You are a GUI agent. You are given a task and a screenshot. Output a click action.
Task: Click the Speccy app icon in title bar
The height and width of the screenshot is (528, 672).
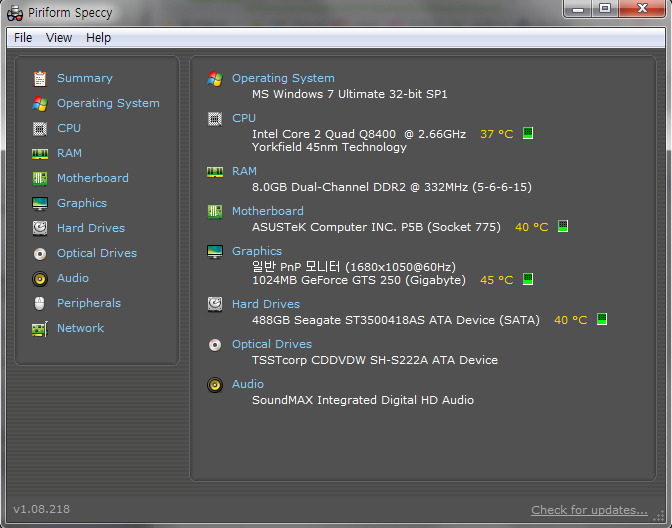tap(15, 13)
